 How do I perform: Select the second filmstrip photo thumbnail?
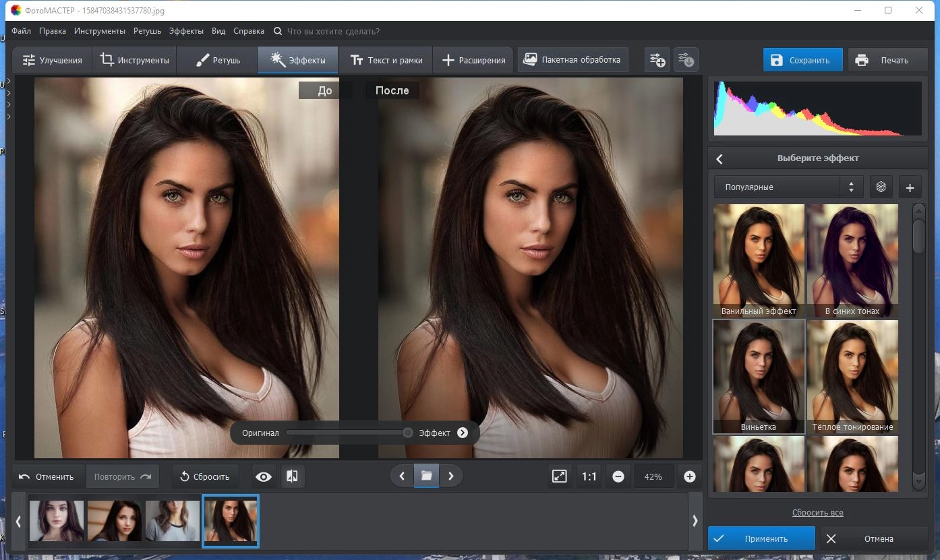pyautogui.click(x=114, y=521)
